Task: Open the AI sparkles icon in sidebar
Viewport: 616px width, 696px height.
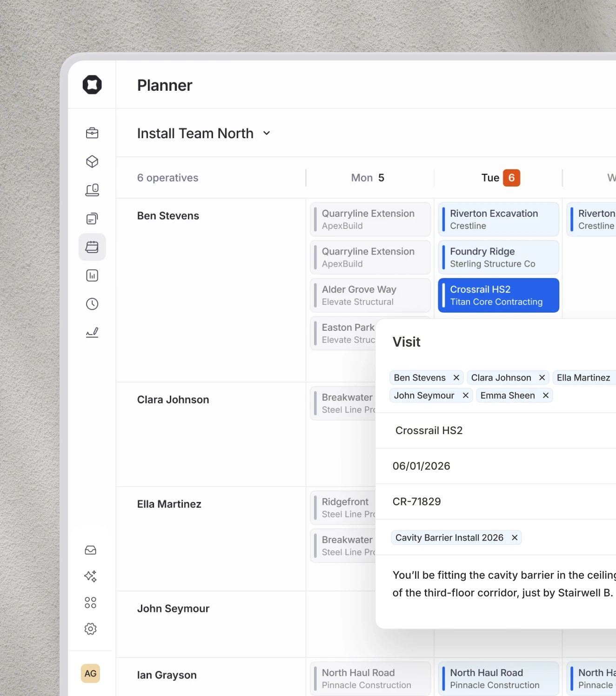Action: (x=91, y=576)
